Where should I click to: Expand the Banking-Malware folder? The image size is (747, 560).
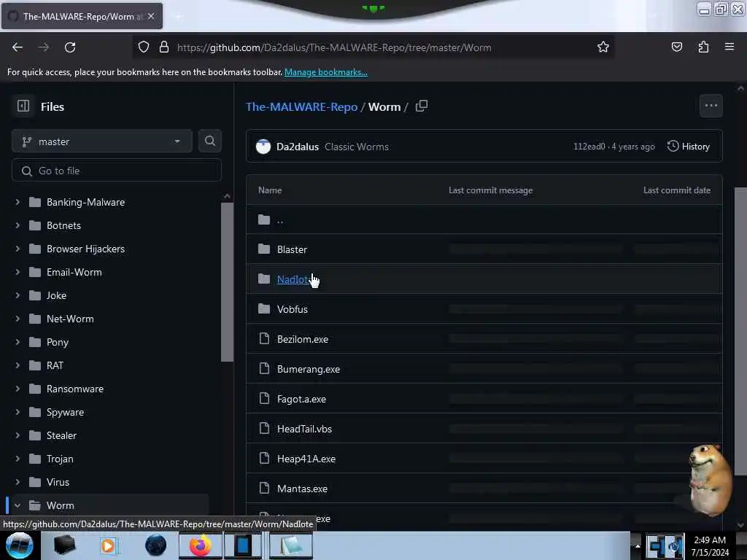18,202
